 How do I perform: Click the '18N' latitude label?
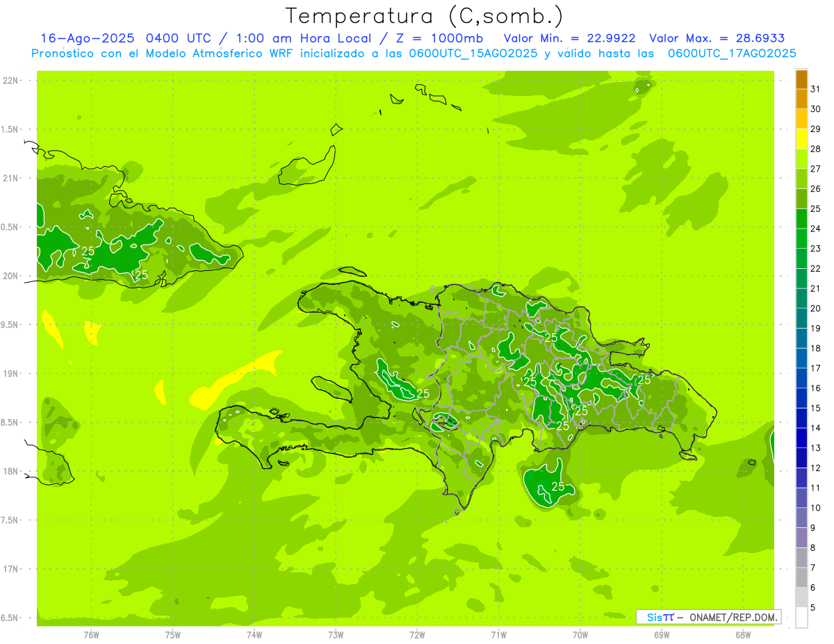coord(11,472)
